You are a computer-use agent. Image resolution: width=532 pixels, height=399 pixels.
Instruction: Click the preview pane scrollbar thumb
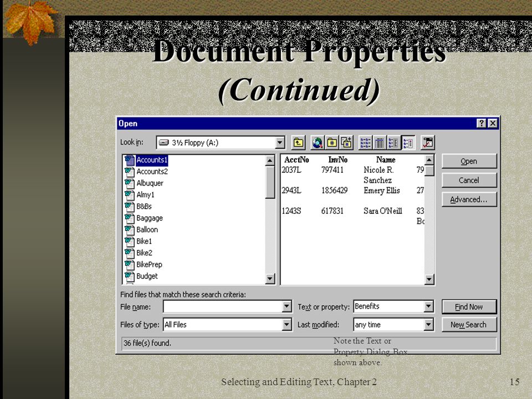[x=429, y=170]
